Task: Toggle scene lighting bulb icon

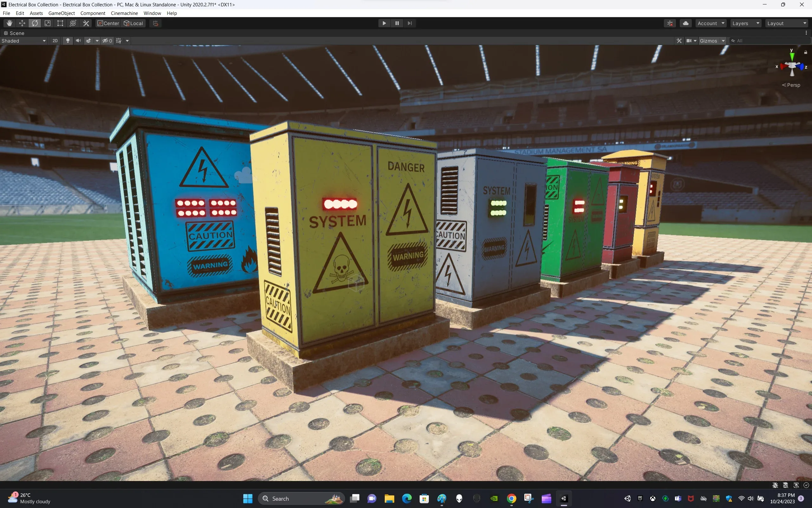Action: point(68,41)
